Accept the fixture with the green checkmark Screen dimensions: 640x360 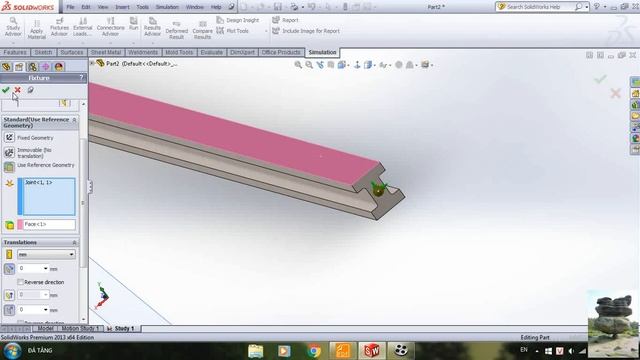coord(6,90)
